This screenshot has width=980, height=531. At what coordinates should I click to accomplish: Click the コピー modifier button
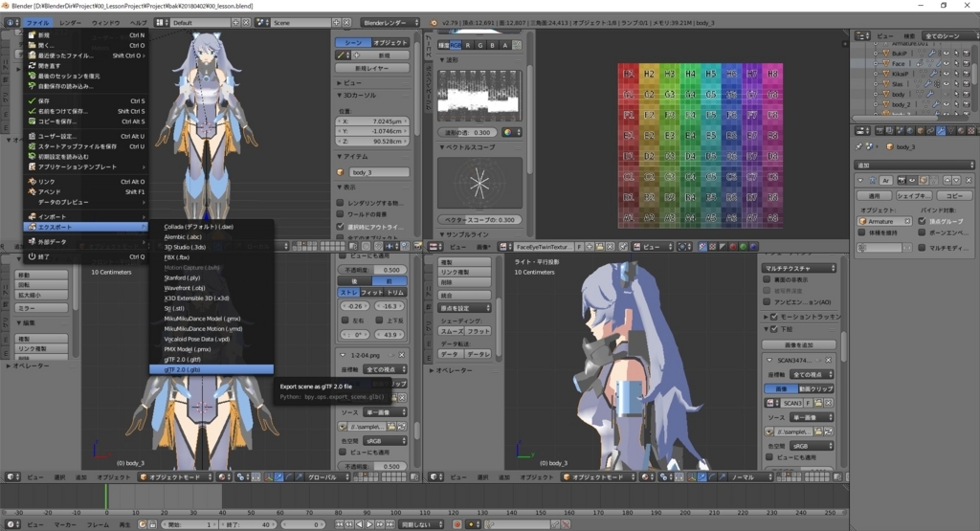954,195
